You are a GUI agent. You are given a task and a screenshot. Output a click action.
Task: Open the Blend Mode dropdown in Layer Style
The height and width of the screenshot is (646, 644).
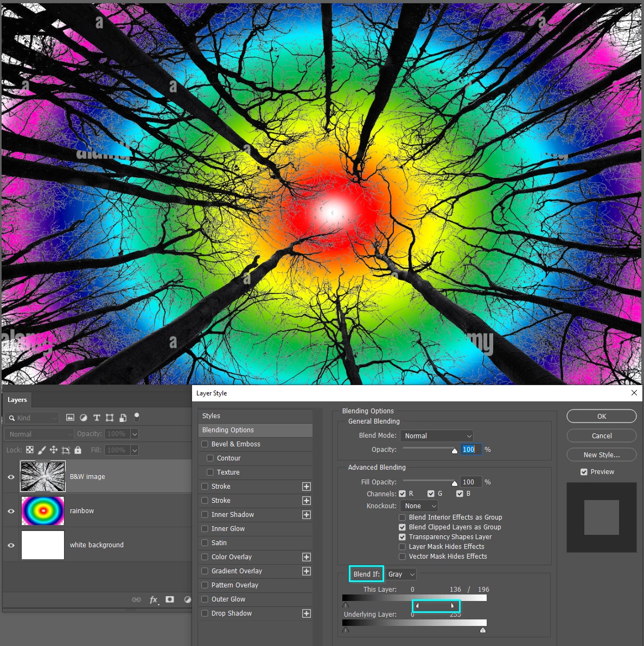pyautogui.click(x=437, y=436)
